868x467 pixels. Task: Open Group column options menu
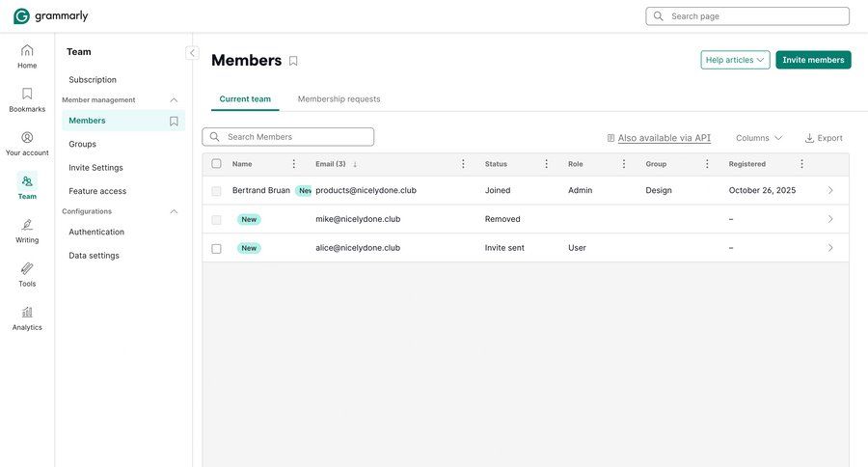point(707,164)
